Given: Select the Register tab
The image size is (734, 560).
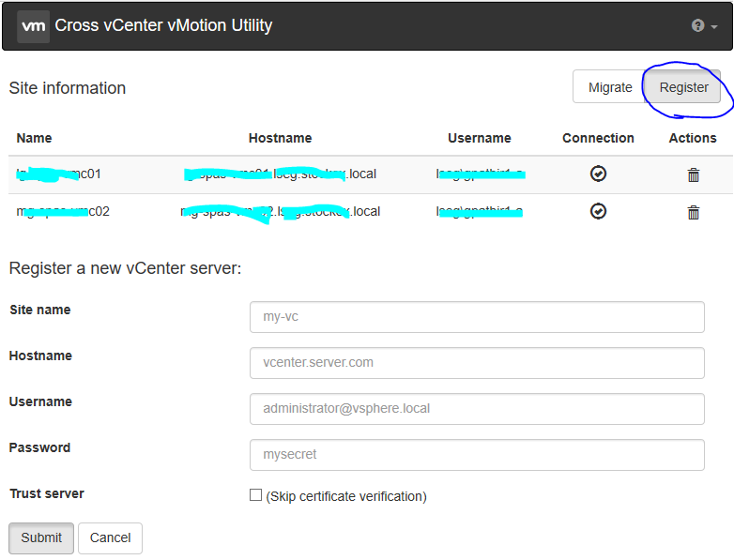Looking at the screenshot, I should [683, 87].
